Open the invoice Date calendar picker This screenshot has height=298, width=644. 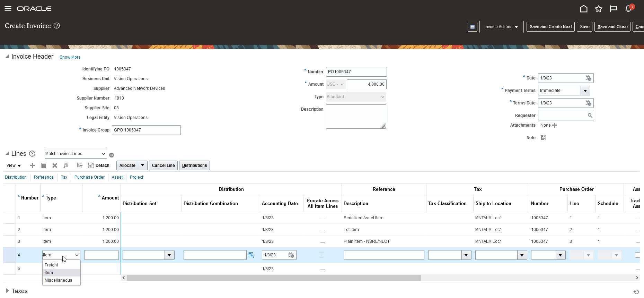(588, 78)
